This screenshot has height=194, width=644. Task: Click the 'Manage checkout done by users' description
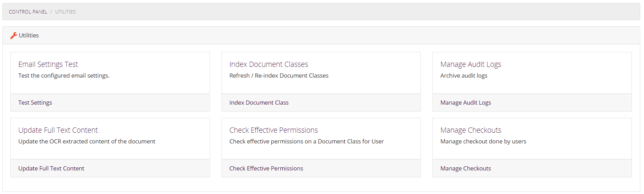click(483, 141)
